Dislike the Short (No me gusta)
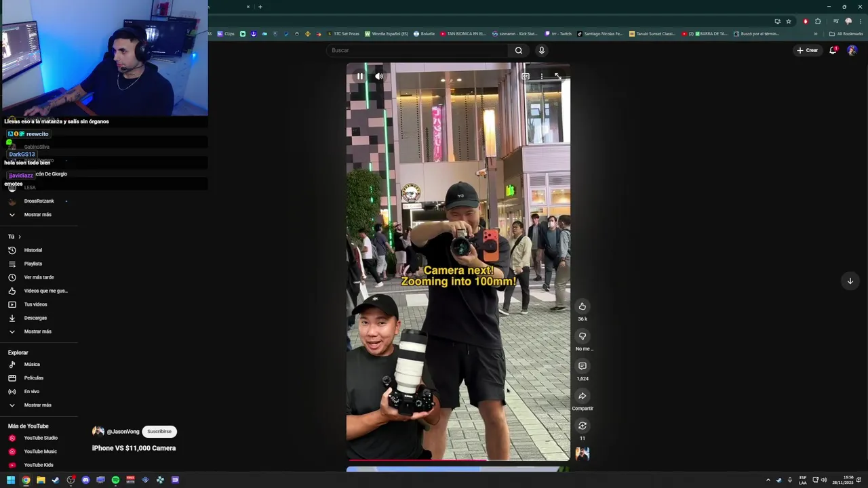 pyautogui.click(x=582, y=336)
